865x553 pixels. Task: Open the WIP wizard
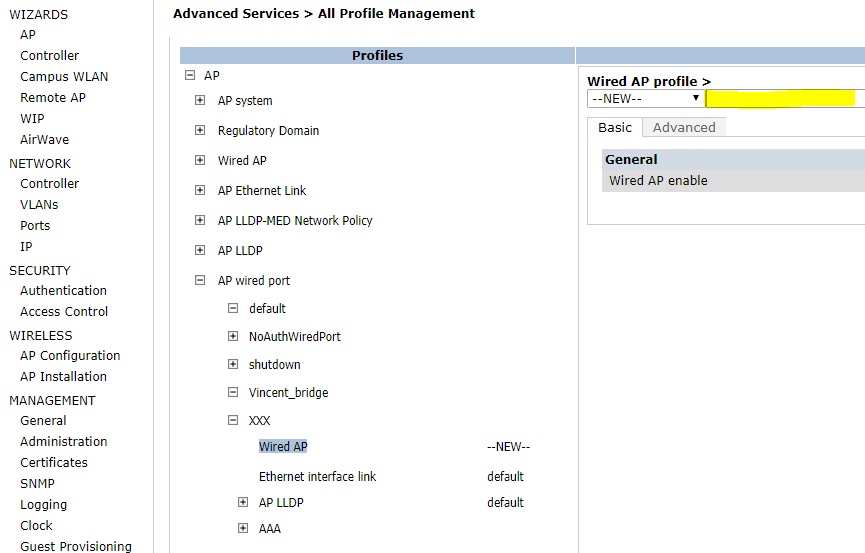pyautogui.click(x=32, y=119)
